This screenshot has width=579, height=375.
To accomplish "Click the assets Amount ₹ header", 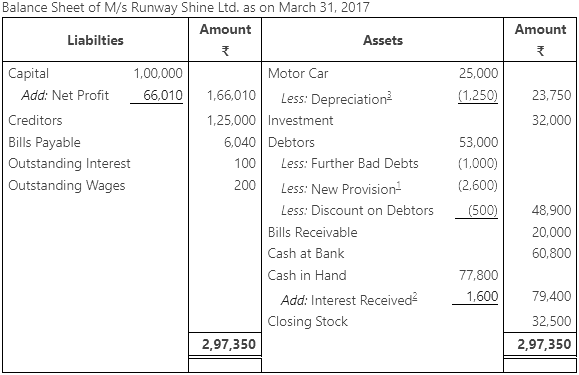I will click(x=540, y=39).
